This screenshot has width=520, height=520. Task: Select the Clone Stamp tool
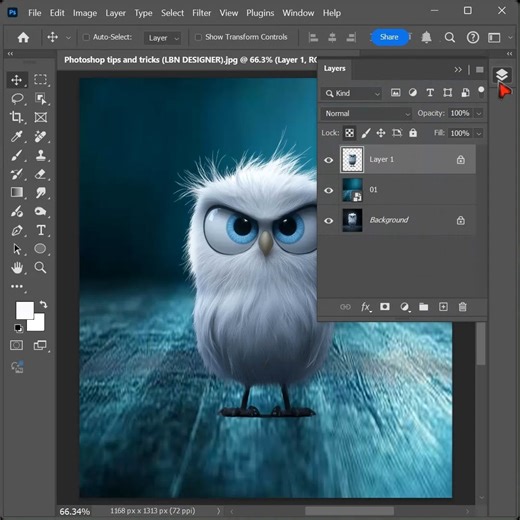pos(41,155)
